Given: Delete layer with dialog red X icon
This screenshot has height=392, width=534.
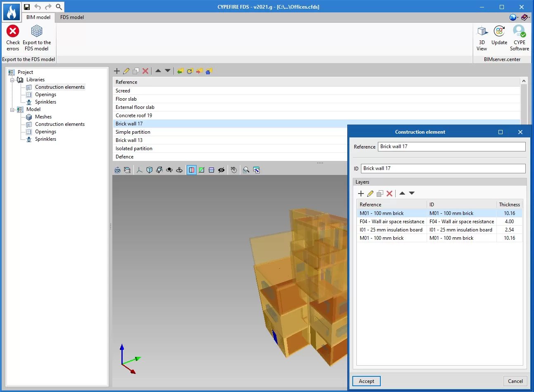Looking at the screenshot, I should 389,193.
